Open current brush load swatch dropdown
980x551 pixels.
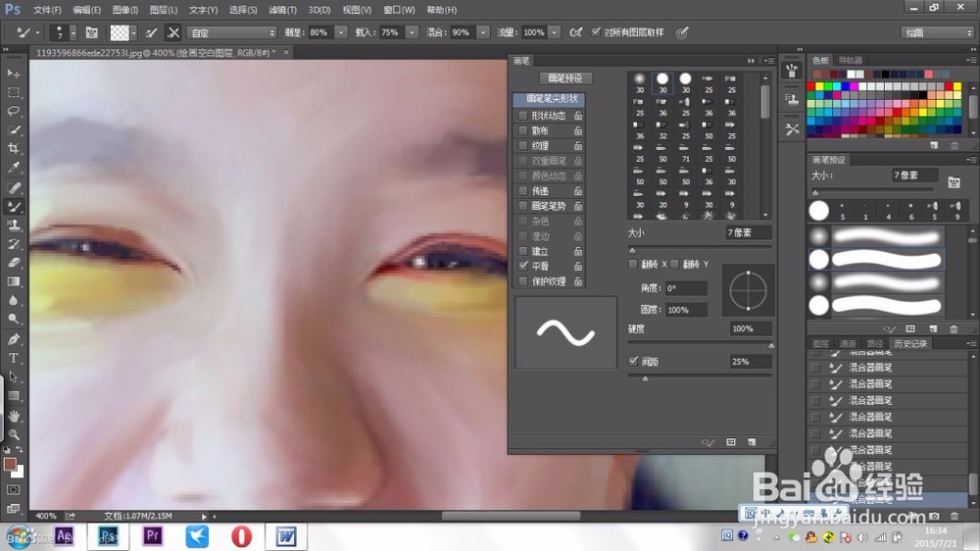[133, 32]
